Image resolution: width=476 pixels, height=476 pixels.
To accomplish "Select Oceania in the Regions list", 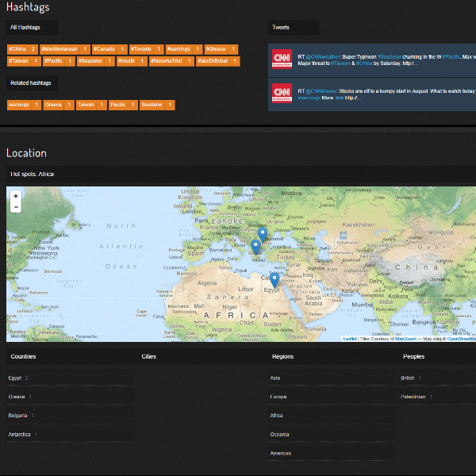I will click(332, 435).
